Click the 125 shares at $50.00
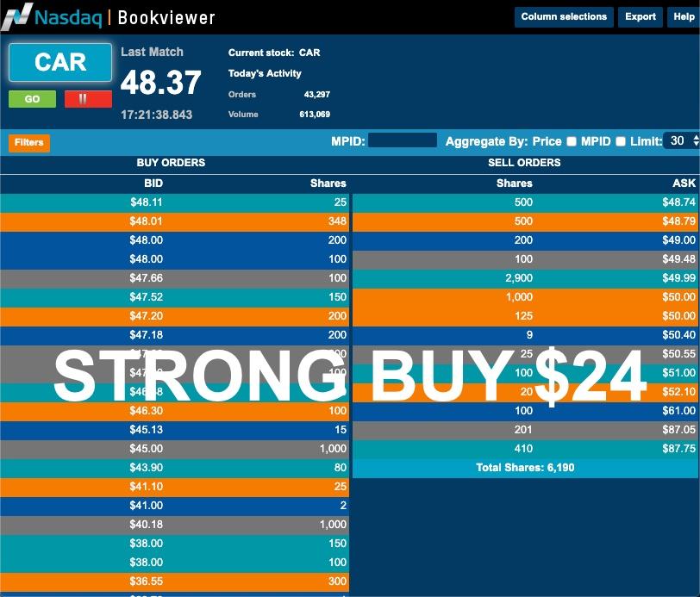This screenshot has height=597, width=700. [x=523, y=316]
